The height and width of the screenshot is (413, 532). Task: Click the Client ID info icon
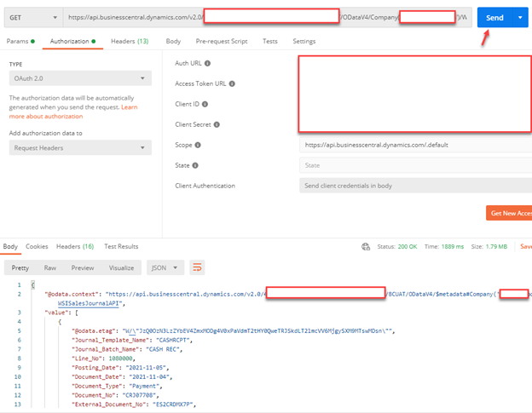coord(205,104)
